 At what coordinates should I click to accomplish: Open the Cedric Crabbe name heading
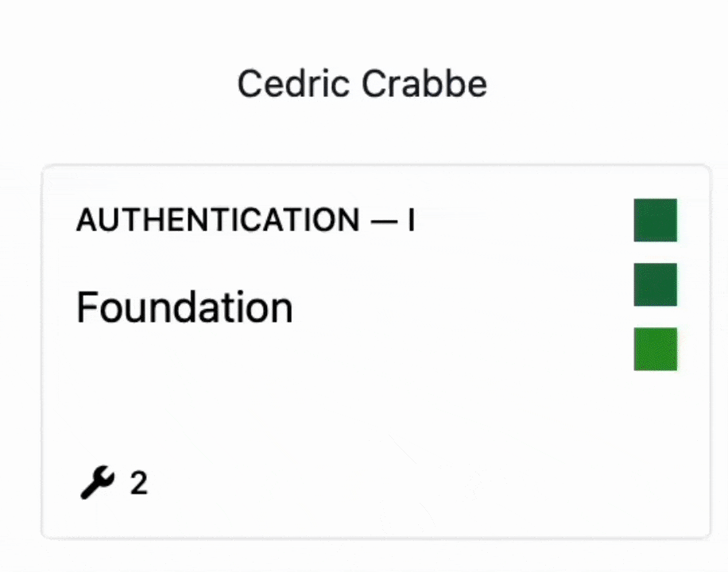pyautogui.click(x=362, y=83)
